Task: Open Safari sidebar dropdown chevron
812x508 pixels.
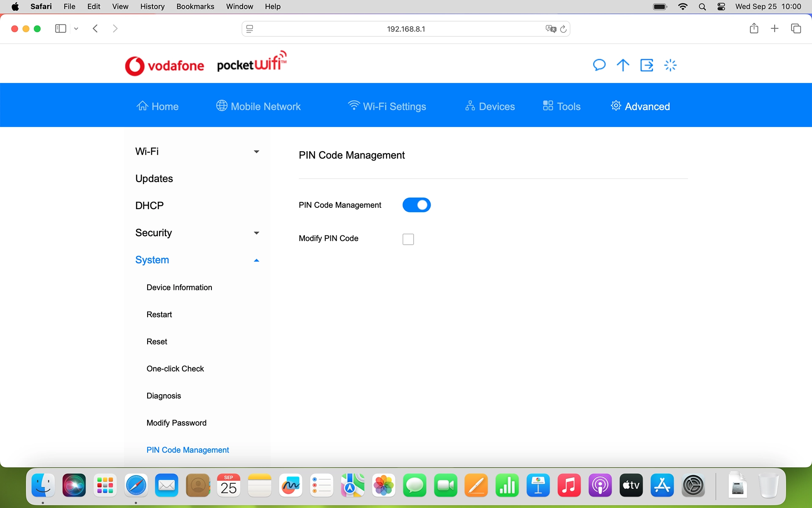Action: [76, 29]
